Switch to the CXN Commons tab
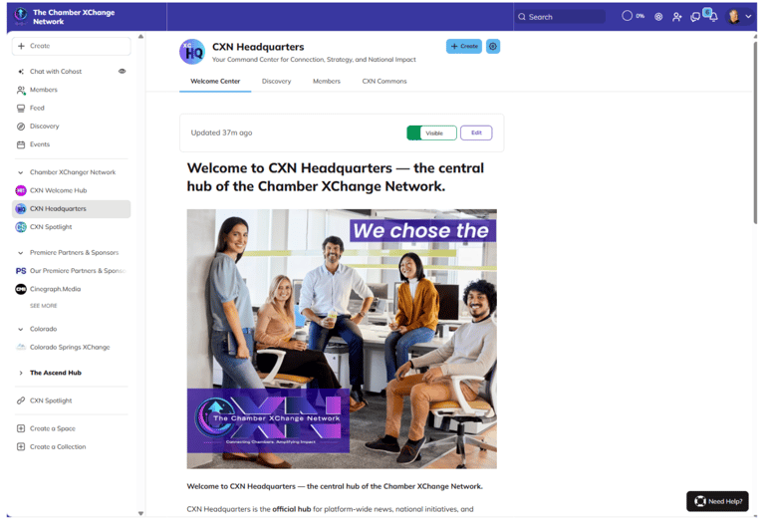 point(384,82)
